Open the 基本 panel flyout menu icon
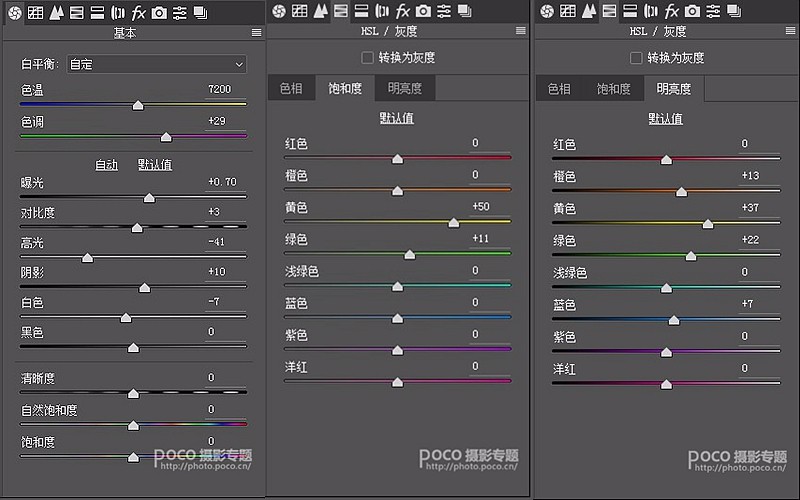Screen dimensions: 800x500 pyautogui.click(x=257, y=33)
